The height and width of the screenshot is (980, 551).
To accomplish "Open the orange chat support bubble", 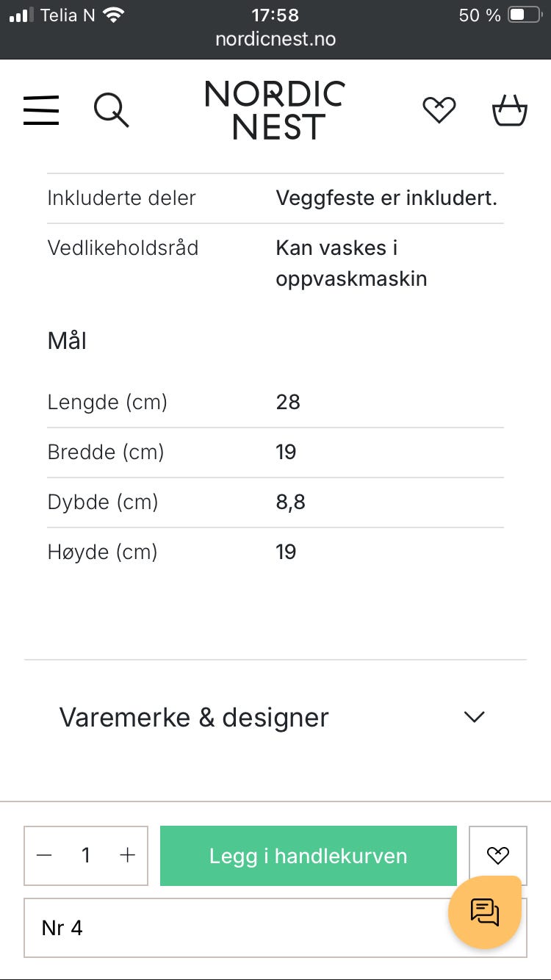I will (x=485, y=912).
